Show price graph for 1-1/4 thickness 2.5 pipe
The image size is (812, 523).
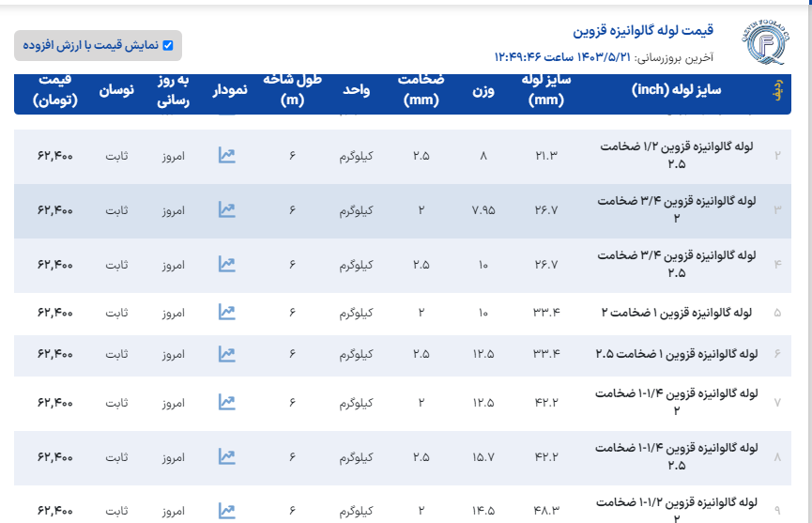(x=226, y=457)
